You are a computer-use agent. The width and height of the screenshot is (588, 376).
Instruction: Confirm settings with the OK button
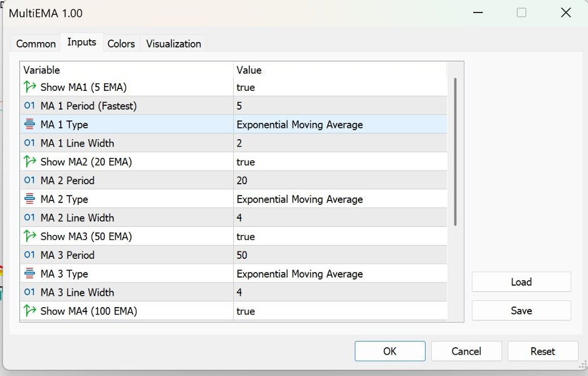click(390, 352)
